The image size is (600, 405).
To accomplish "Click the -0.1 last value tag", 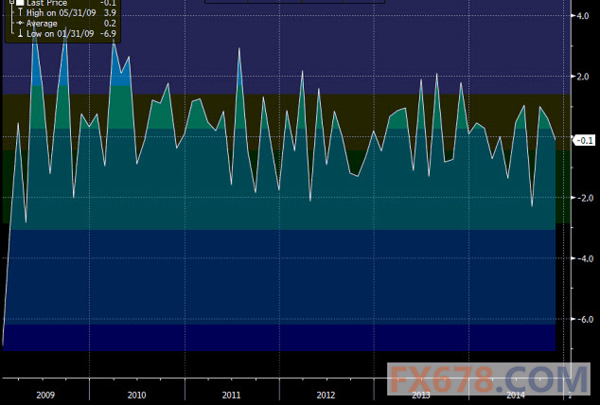I will (x=585, y=141).
